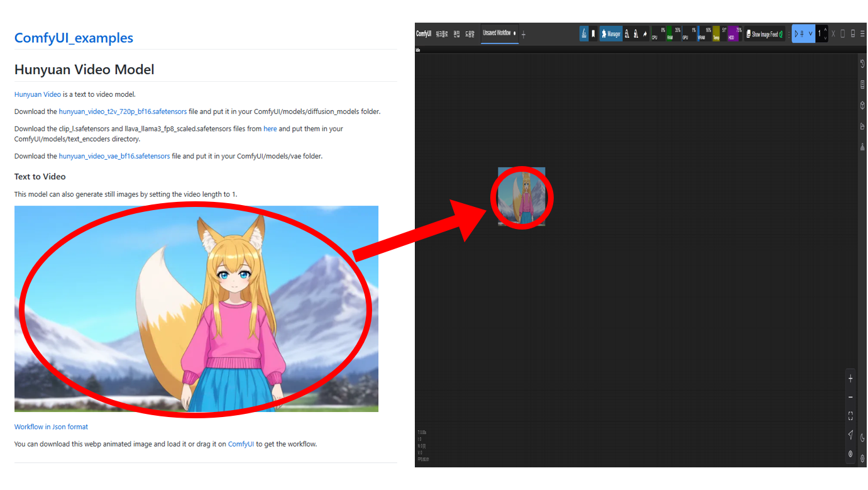
Task: Toggle the Show Image Feed button
Action: pos(765,34)
